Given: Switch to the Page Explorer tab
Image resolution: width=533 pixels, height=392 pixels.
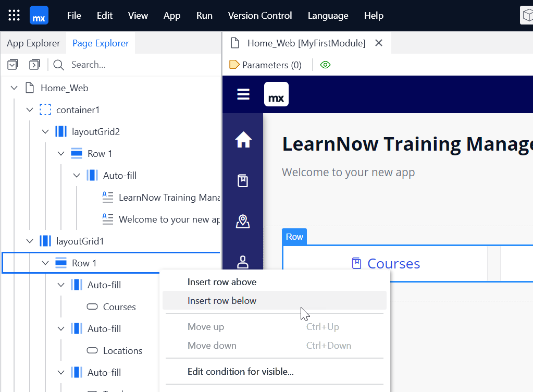Looking at the screenshot, I should tap(101, 43).
